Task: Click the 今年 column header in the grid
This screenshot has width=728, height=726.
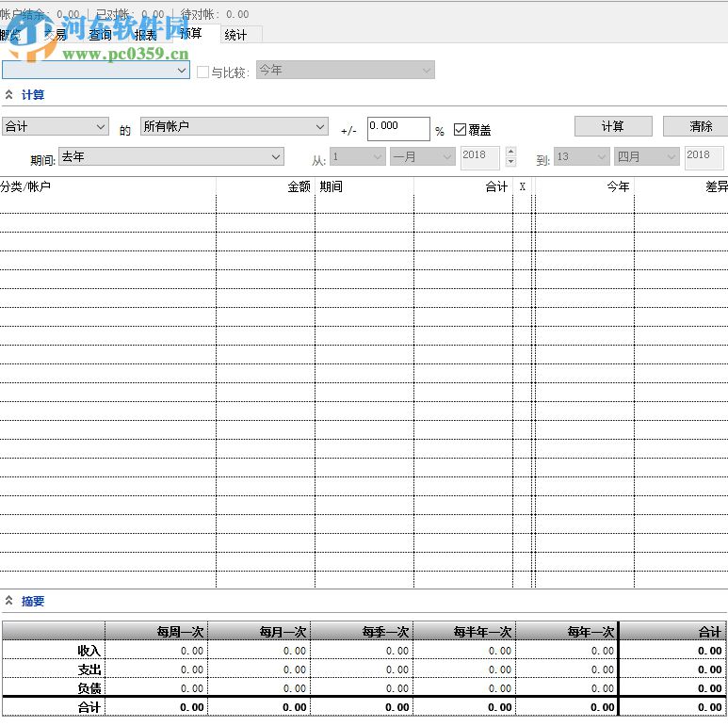Action: click(585, 186)
